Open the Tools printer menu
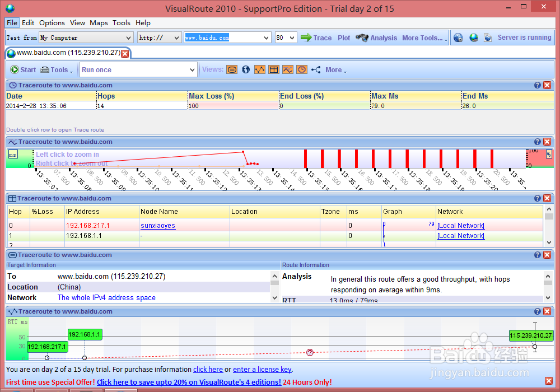 57,69
